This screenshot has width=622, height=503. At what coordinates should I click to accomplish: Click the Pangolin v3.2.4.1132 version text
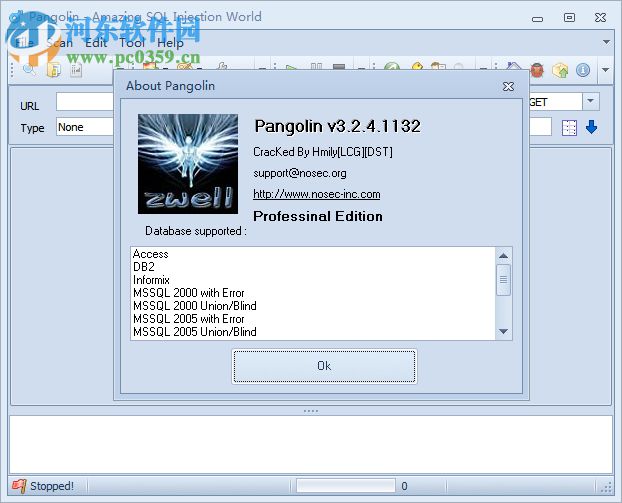click(x=338, y=126)
